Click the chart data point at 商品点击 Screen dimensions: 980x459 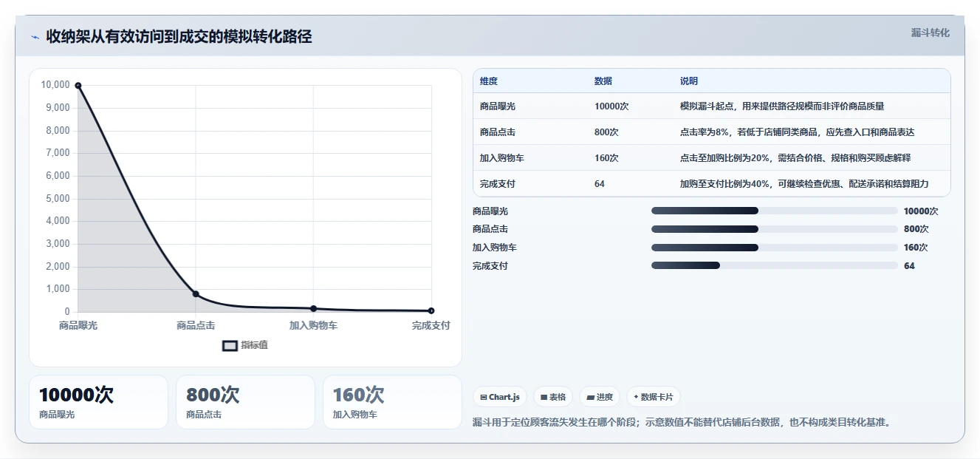click(x=196, y=294)
